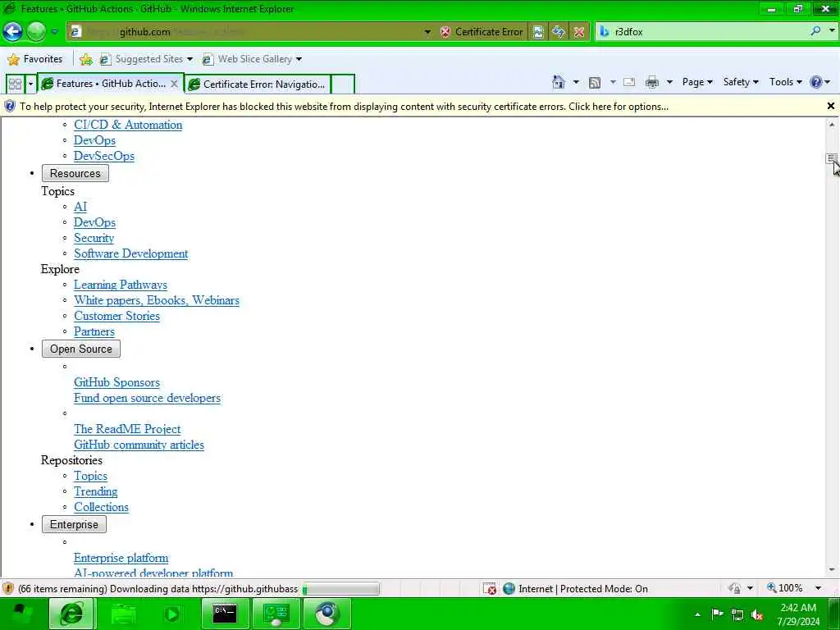Open Windows Media Player taskbar icon
Image resolution: width=840 pixels, height=630 pixels.
pyautogui.click(x=171, y=614)
